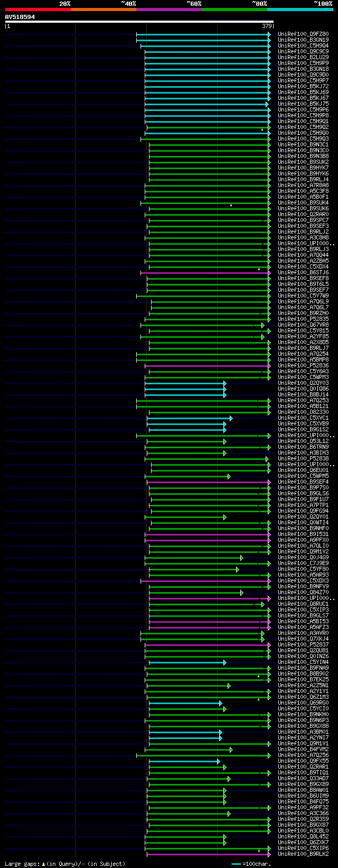Click the cyan ~100% identity legend bar
This screenshot has height=868, width=338.
tap(300, 9)
